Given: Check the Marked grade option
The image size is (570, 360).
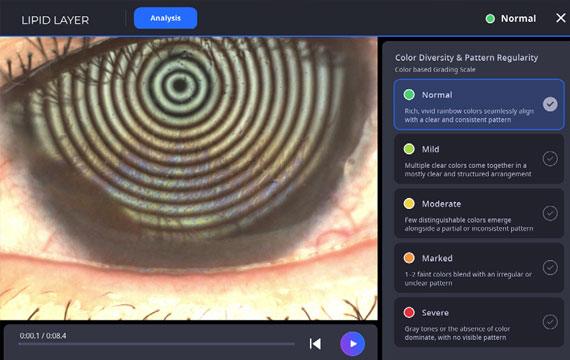Looking at the screenshot, I should point(550,267).
